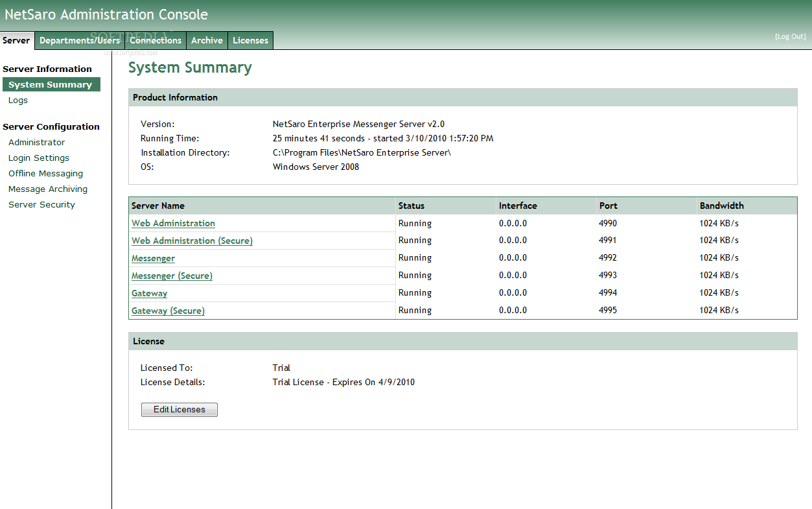Open the Departments/Users tab
812x509 pixels.
tap(80, 40)
